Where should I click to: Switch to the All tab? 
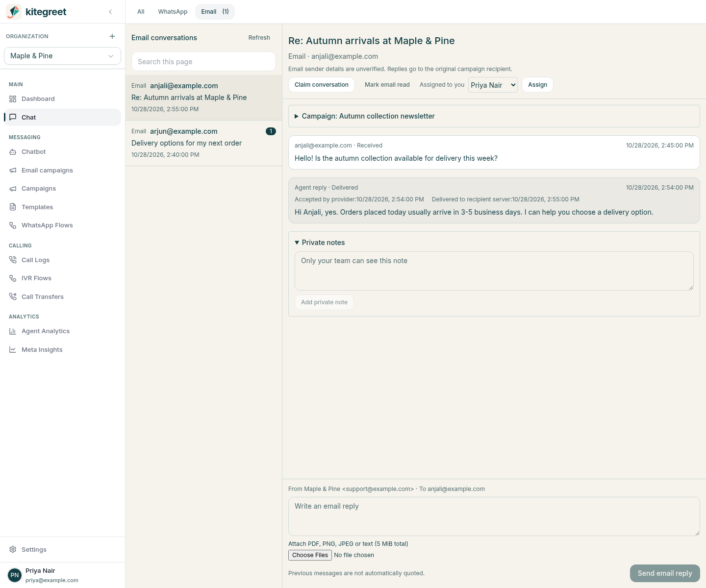point(141,12)
